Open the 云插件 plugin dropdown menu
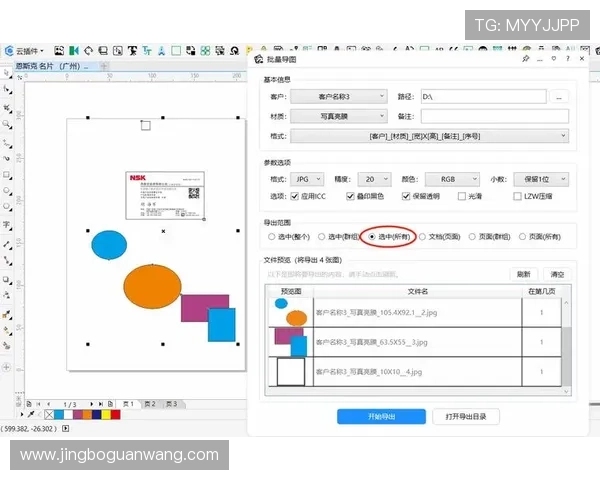The height and width of the screenshot is (480, 600). pos(24,51)
